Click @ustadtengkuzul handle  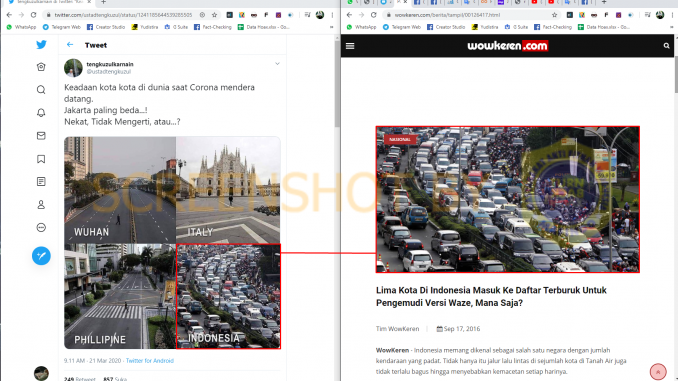(109, 72)
